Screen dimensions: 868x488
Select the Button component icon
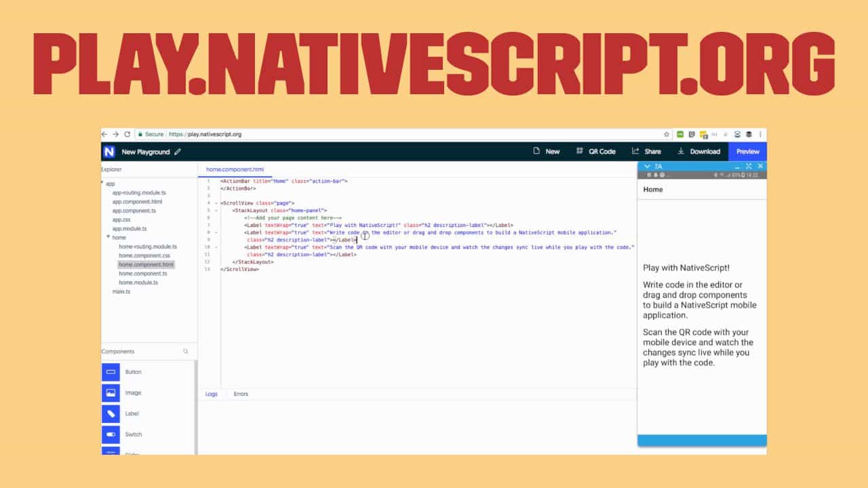111,372
